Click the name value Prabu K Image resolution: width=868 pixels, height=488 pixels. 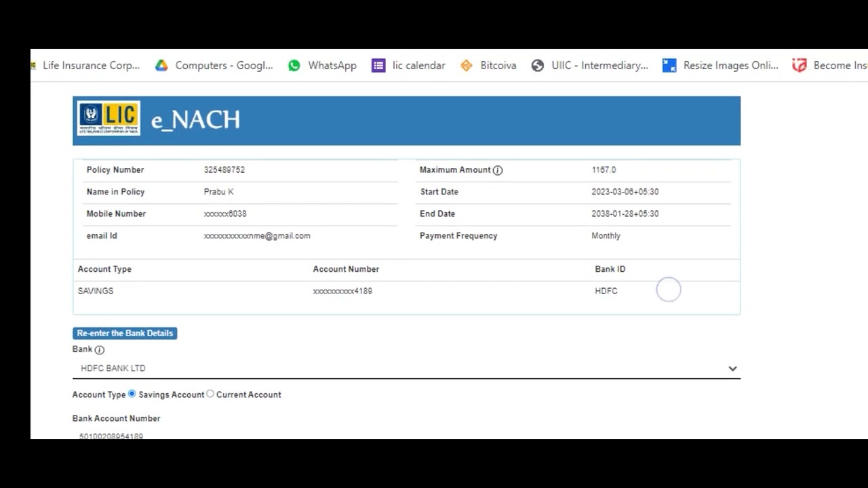[218, 192]
